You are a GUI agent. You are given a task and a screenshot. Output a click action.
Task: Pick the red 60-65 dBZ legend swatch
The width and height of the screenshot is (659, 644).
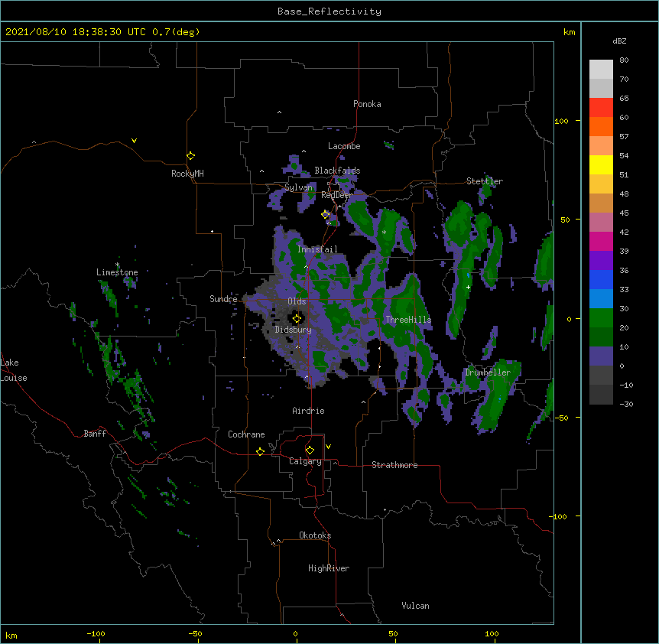coord(601,108)
